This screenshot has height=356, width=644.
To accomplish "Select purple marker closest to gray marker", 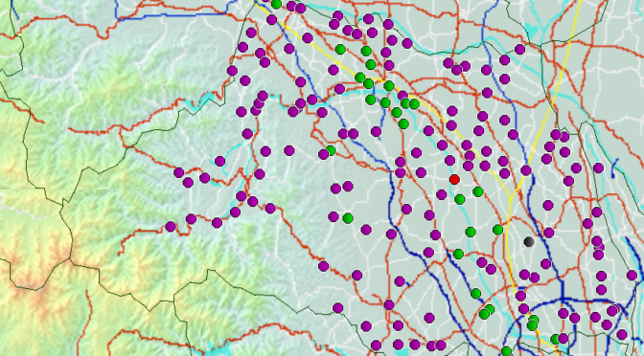I will 548,233.
